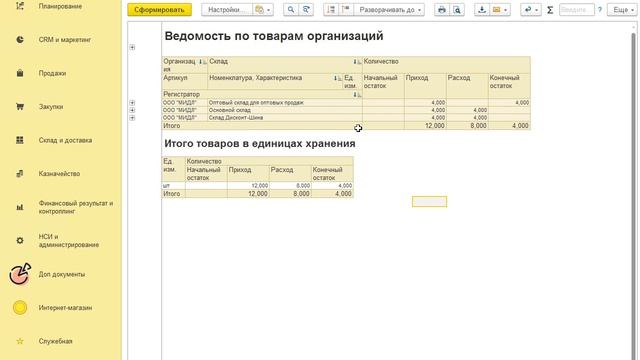This screenshot has width=640, height=360.
Task: Click the Print icon
Action: [x=442, y=10]
